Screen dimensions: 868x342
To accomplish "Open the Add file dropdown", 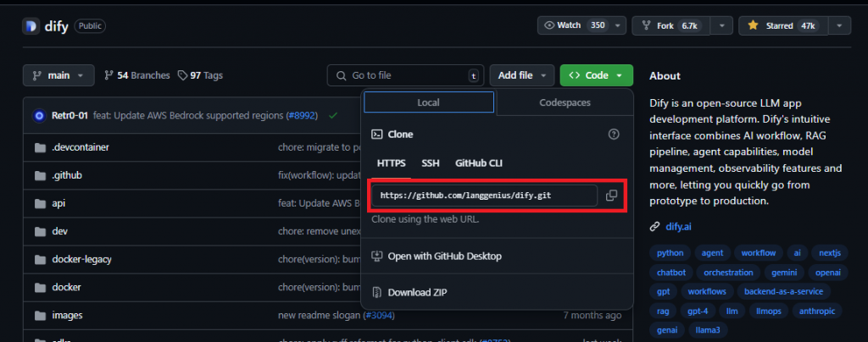I will [522, 75].
